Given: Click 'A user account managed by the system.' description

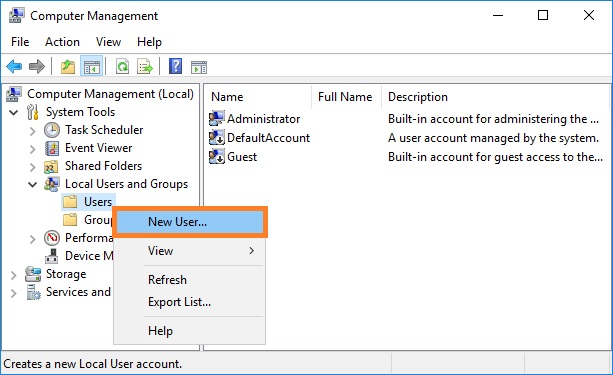Looking at the screenshot, I should [493, 138].
